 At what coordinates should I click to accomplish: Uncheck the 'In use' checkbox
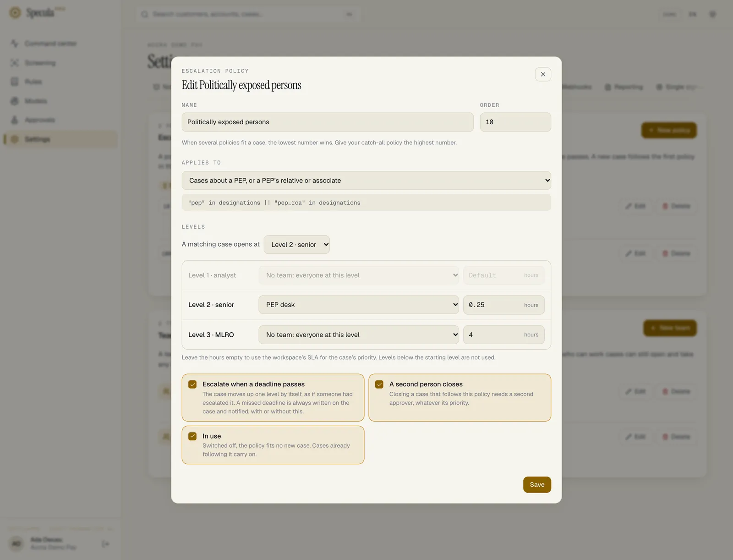coord(192,436)
